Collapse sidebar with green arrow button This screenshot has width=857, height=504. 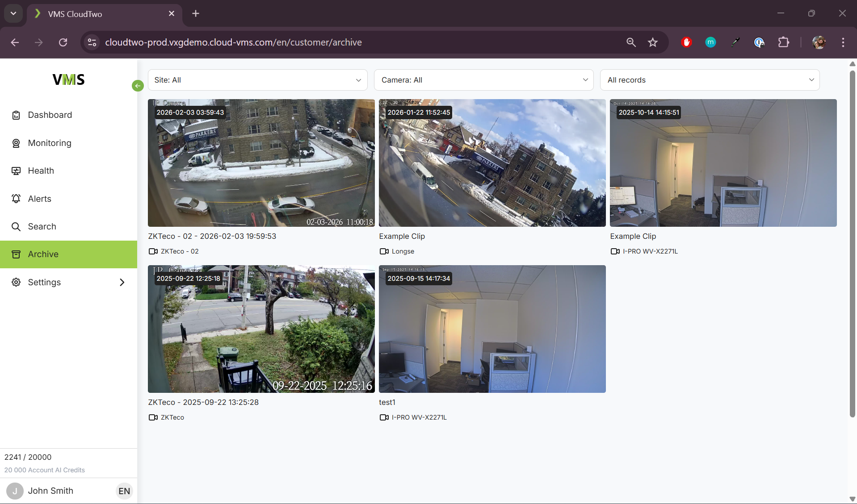(138, 86)
